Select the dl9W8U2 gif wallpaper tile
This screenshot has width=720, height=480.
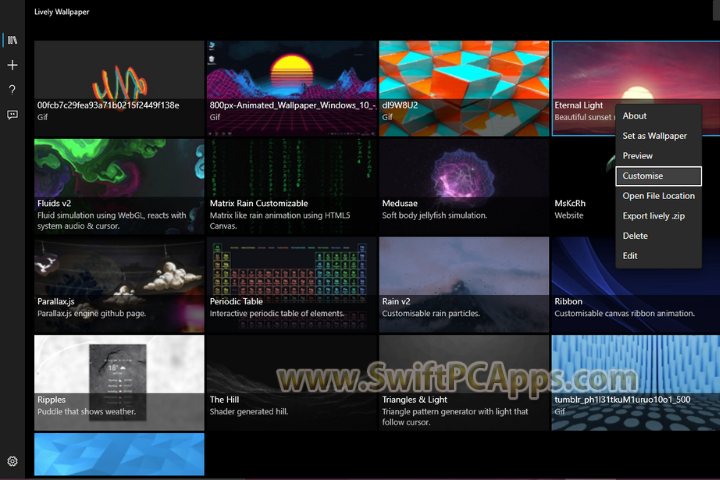tap(464, 88)
